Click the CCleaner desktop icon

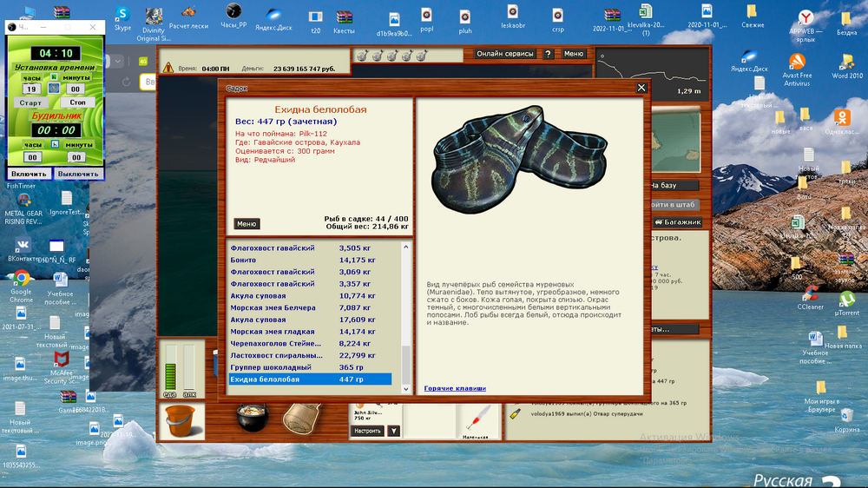[x=811, y=298]
